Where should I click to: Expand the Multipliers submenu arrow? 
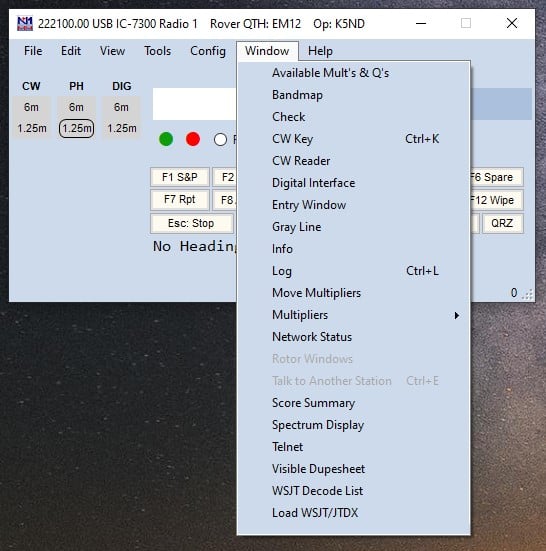pyautogui.click(x=456, y=315)
